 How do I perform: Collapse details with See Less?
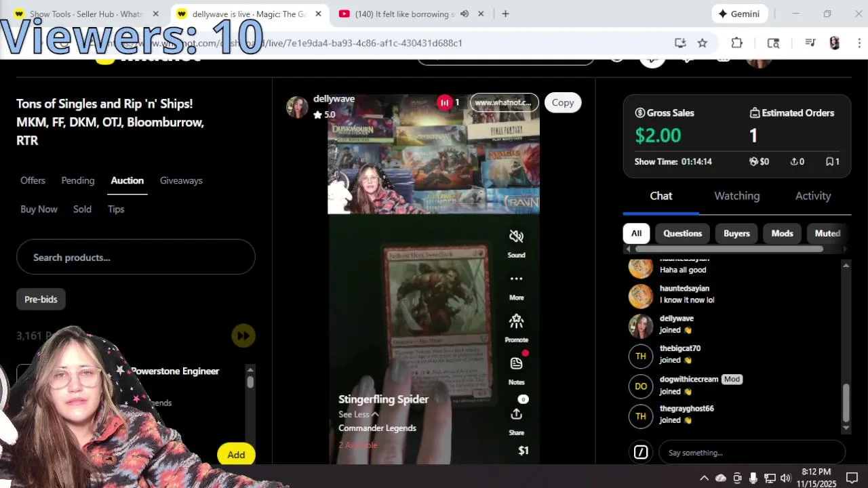pyautogui.click(x=358, y=414)
